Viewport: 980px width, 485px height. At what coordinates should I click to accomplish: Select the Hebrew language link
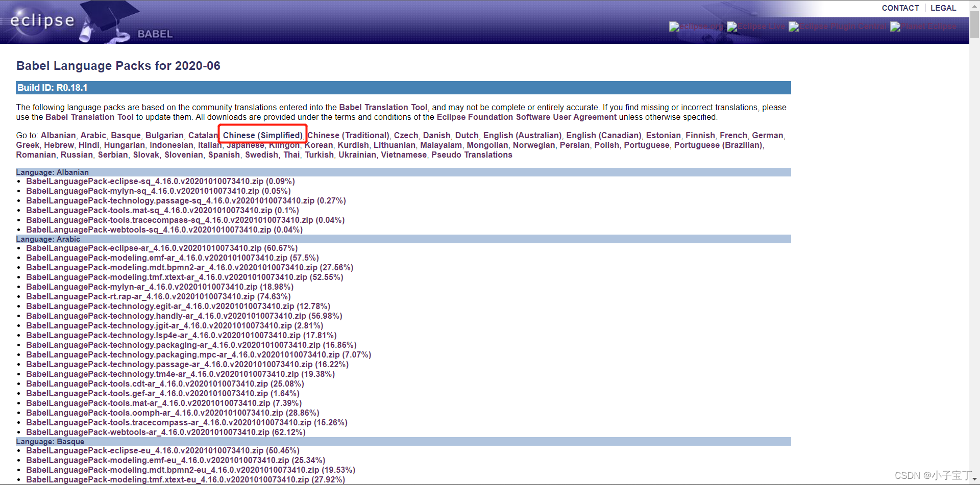coord(59,145)
